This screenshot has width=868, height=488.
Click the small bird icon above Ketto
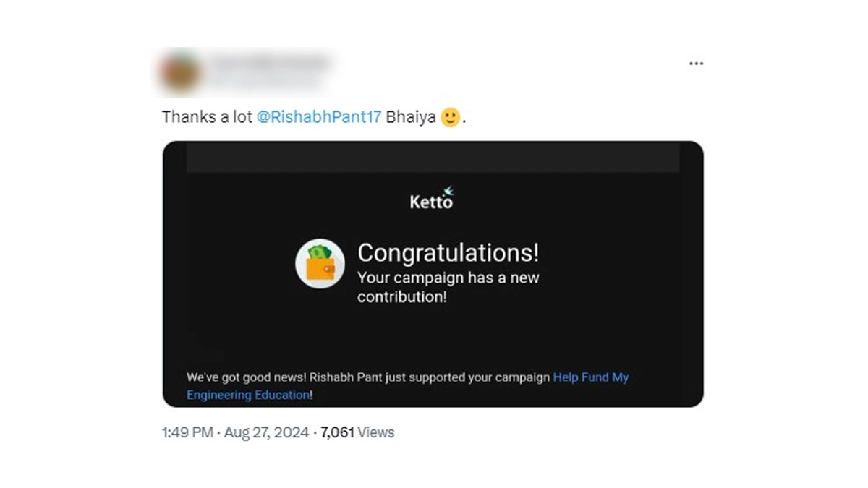[448, 190]
